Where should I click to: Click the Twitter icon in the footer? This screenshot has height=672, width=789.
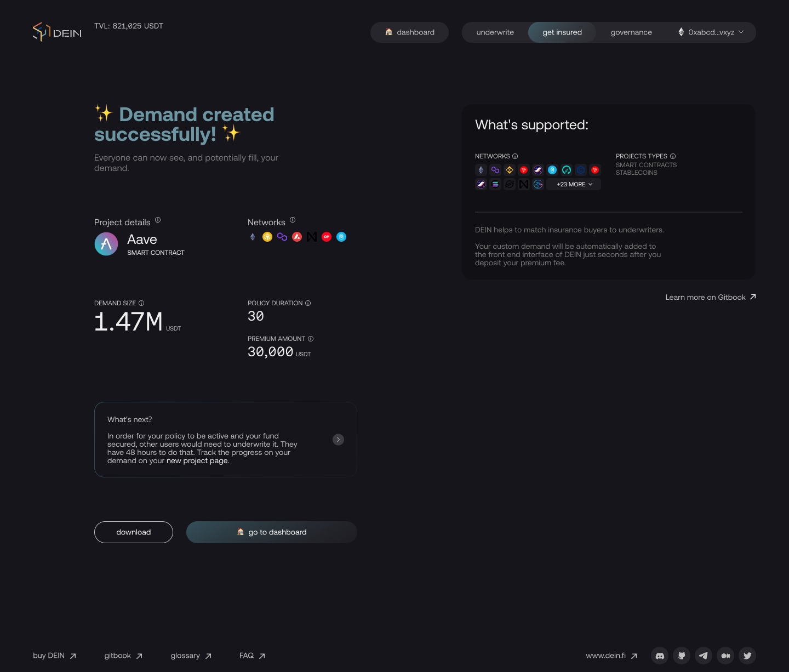747,656
